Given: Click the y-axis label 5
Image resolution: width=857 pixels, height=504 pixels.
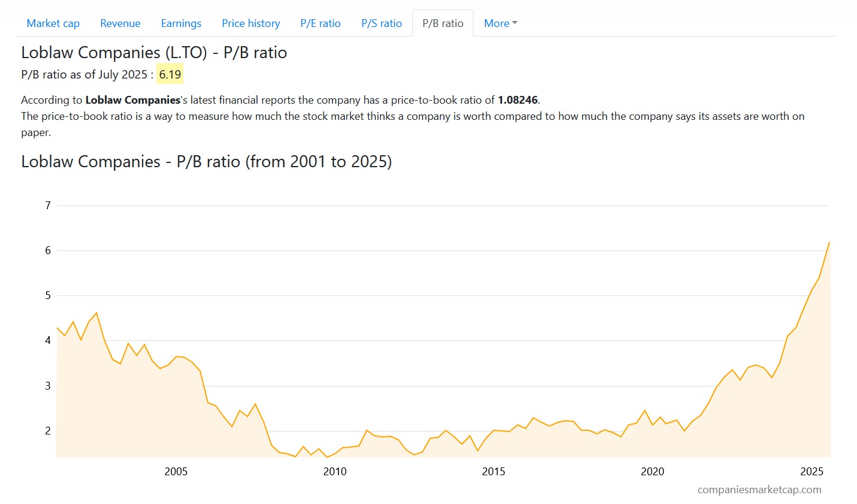Looking at the screenshot, I should (48, 295).
